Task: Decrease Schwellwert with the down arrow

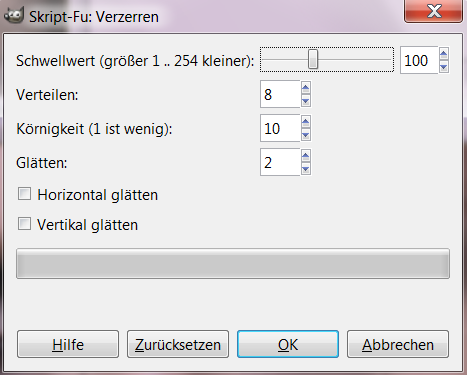Action: click(443, 67)
